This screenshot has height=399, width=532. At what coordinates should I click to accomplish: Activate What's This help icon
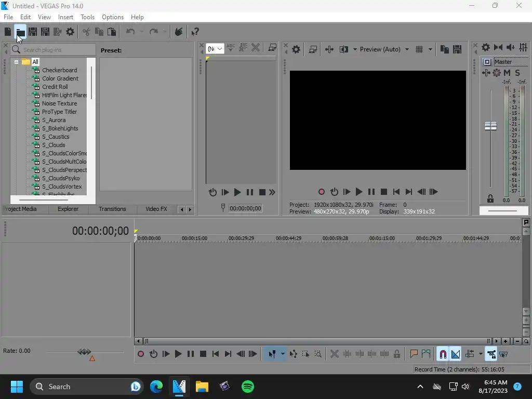point(195,32)
